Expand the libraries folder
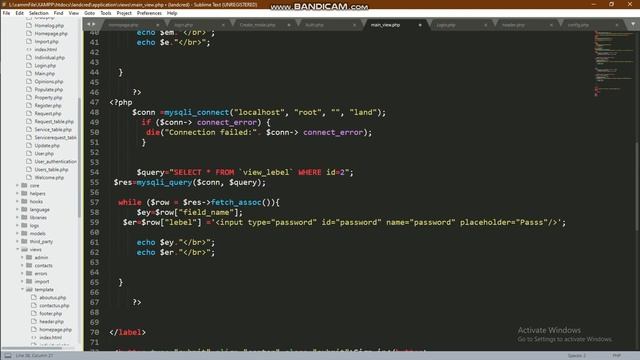The width and height of the screenshot is (640, 360). pos(17,218)
